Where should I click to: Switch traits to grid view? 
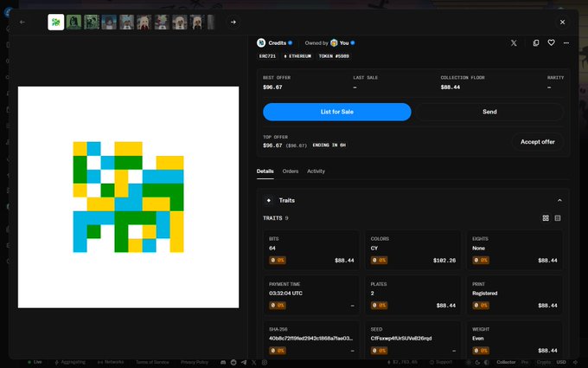pyautogui.click(x=546, y=218)
